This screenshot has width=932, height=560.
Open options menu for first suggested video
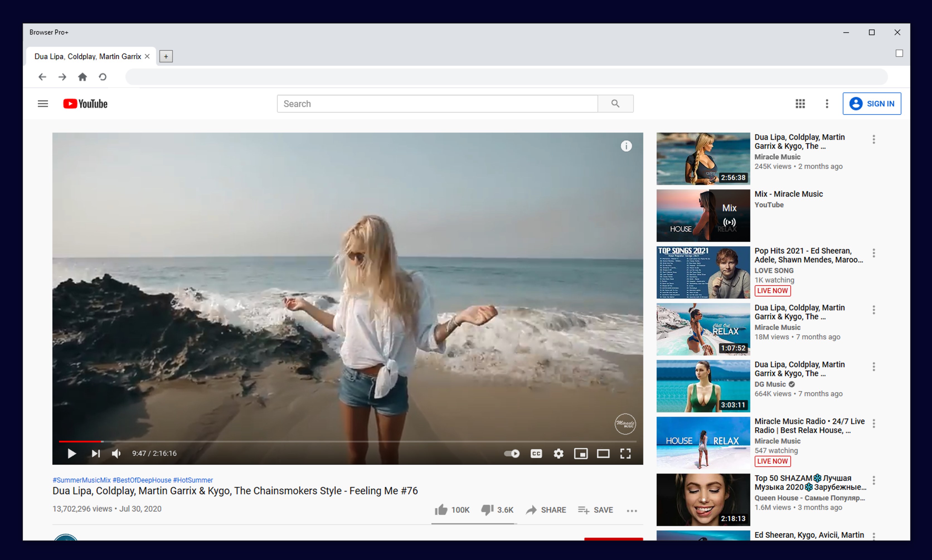pyautogui.click(x=874, y=139)
